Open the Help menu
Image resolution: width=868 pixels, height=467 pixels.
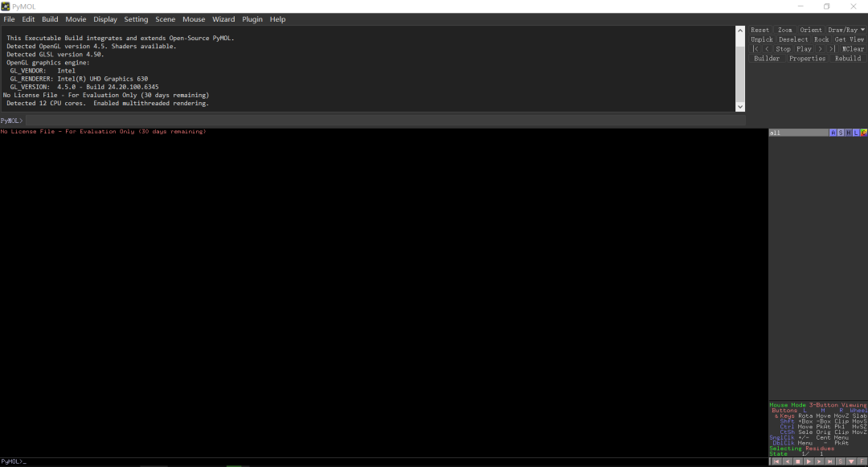click(x=277, y=18)
